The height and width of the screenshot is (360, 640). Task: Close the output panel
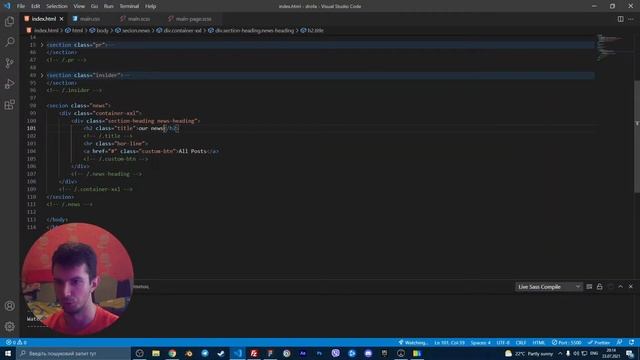631,287
